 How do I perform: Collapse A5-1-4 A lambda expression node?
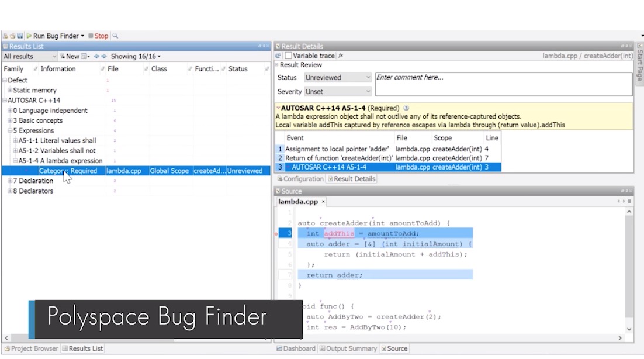15,161
